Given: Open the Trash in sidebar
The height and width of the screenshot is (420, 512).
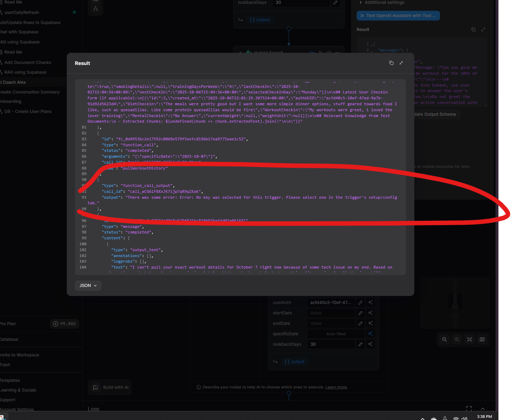Looking at the screenshot, I should pos(5,365).
